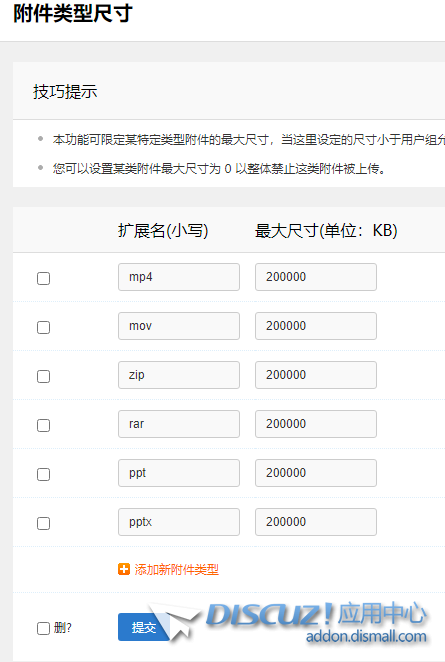Tick the ppt row checkbox

[43, 474]
